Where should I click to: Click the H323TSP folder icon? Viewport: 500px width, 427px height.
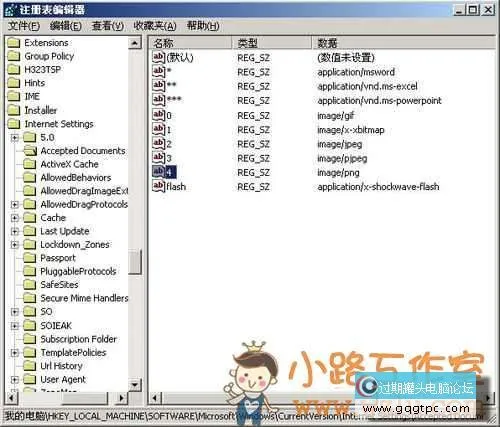[x=14, y=70]
